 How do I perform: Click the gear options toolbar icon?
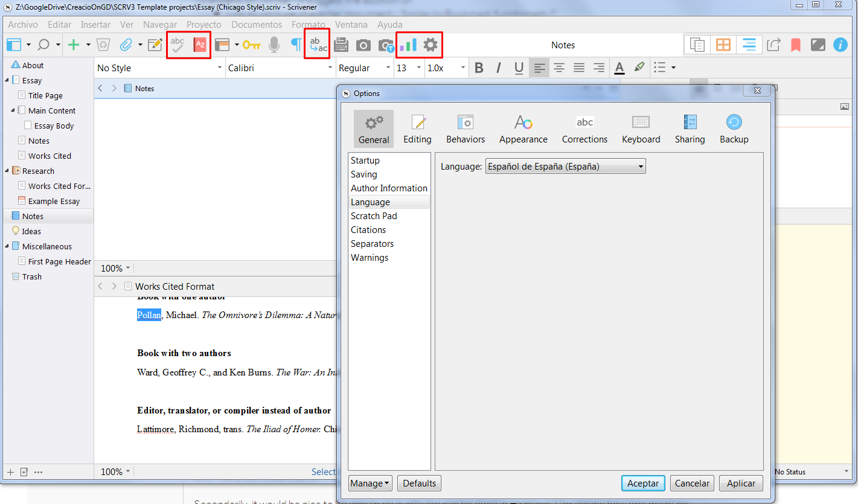[x=430, y=45]
